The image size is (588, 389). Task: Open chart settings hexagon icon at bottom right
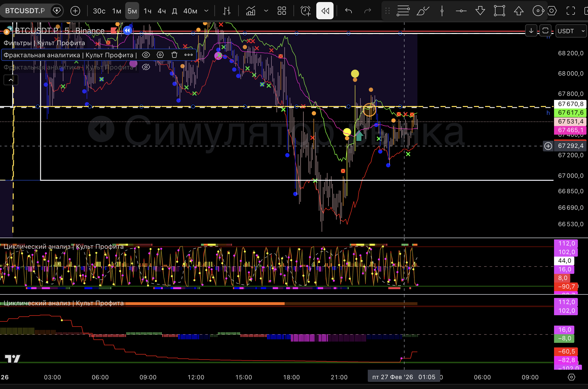[571, 377]
